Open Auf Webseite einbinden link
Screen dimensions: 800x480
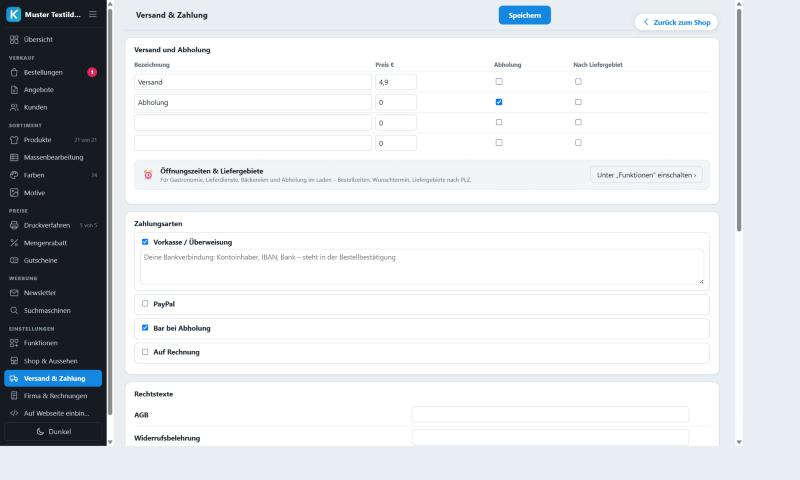click(x=53, y=413)
